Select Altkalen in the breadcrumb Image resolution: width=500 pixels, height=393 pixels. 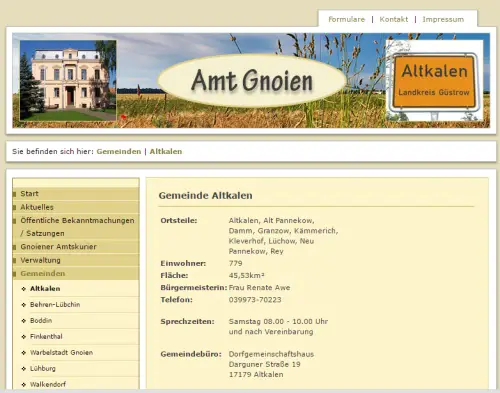point(166,151)
